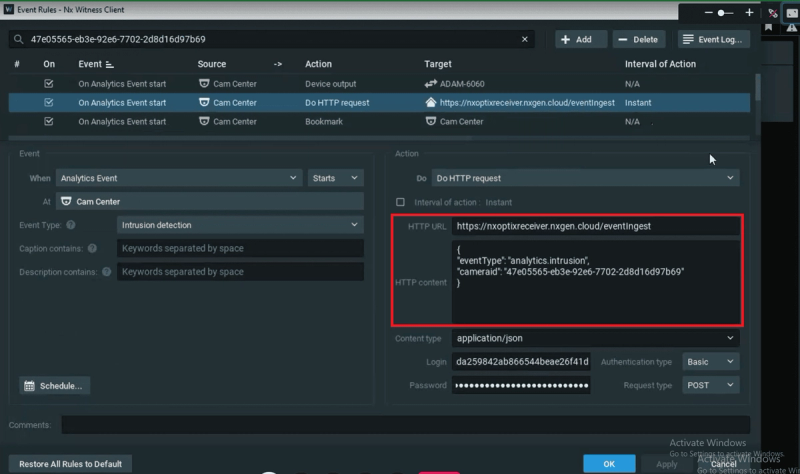This screenshot has width=800, height=474.
Task: Toggle rule checkbox for Device output row
Action: coord(48,83)
